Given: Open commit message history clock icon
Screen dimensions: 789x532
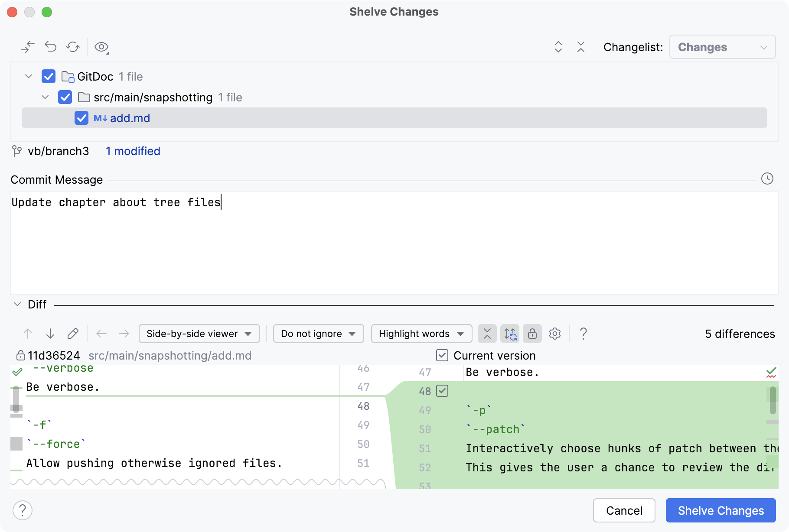Looking at the screenshot, I should (x=767, y=178).
